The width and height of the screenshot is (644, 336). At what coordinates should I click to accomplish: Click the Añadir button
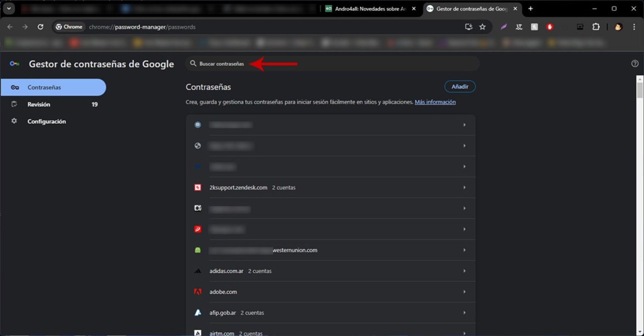[x=460, y=87]
